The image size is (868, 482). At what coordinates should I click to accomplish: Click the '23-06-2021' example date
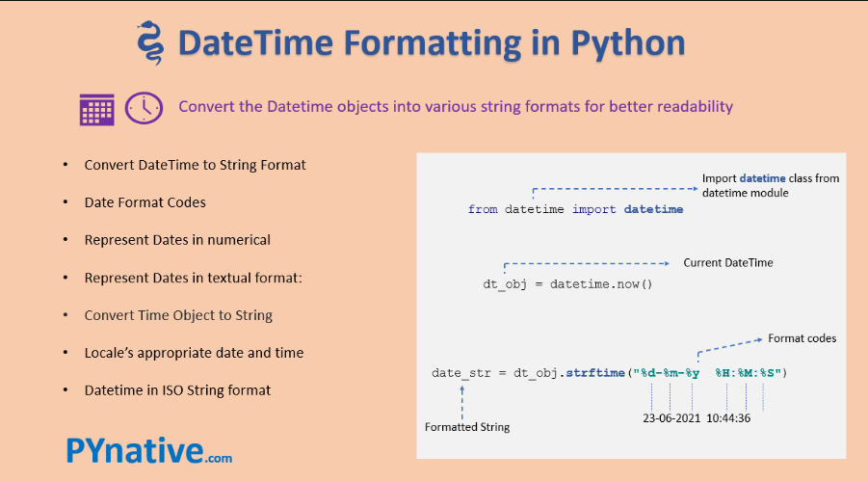tap(671, 418)
